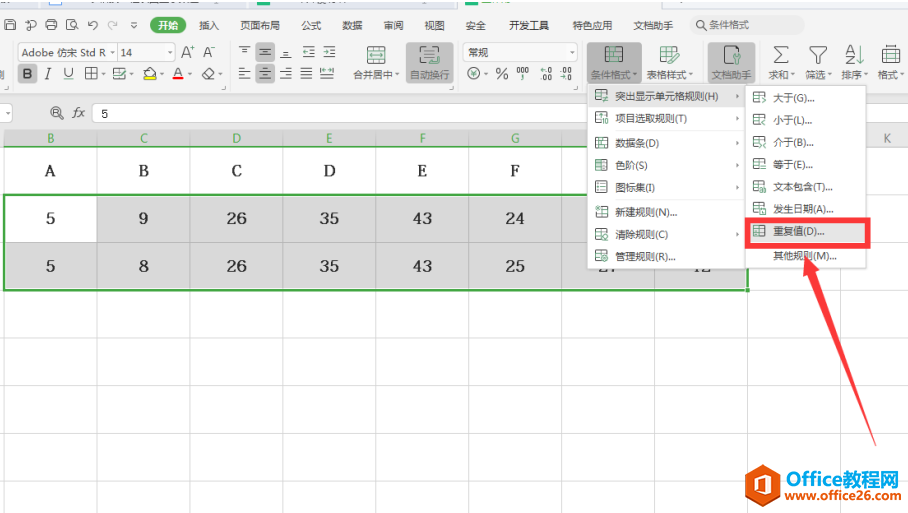Viewport: 908px width, 513px height.
Task: Open the 插入 ribbon tab
Action: [208, 25]
